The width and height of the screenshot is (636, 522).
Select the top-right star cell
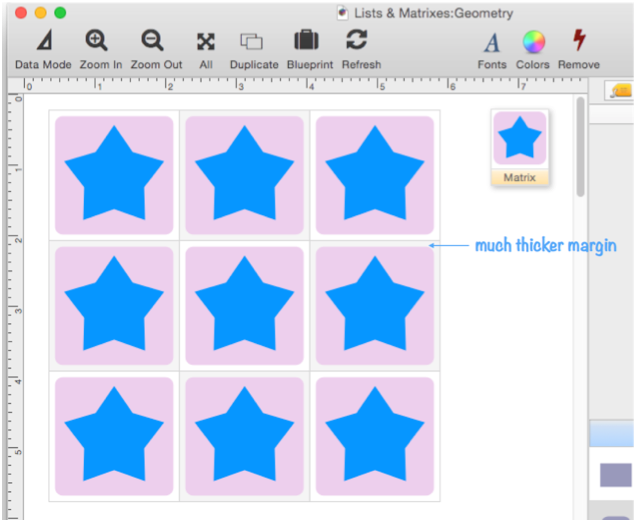(x=375, y=175)
